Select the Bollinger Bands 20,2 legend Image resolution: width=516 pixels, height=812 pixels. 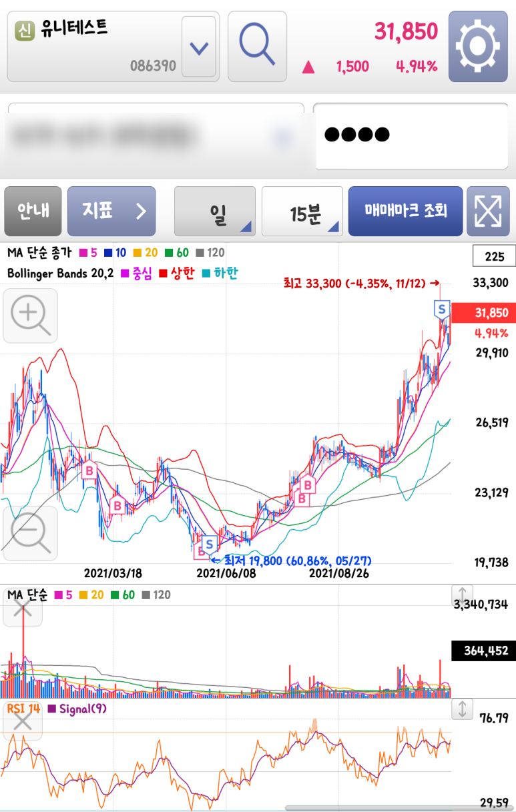point(60,273)
